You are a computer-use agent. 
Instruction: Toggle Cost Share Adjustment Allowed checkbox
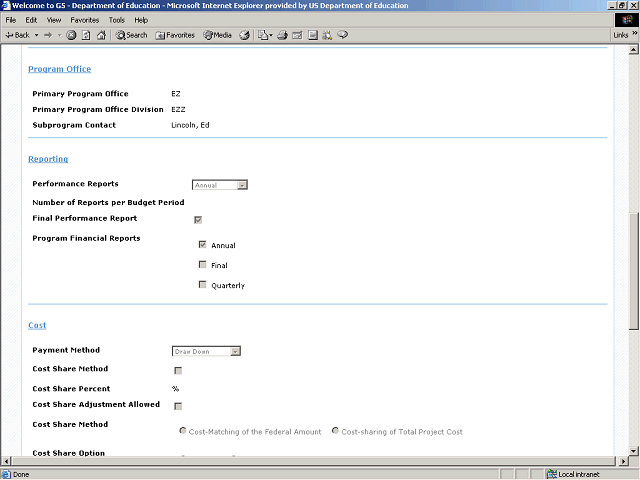point(178,406)
